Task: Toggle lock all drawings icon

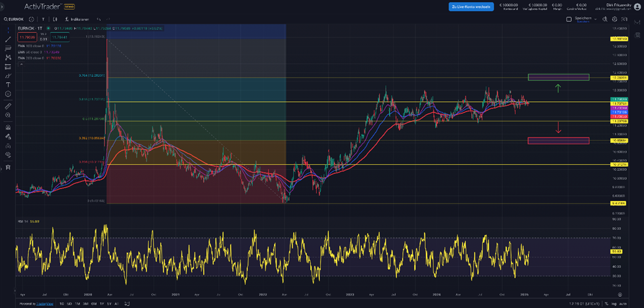Action: 8,146
